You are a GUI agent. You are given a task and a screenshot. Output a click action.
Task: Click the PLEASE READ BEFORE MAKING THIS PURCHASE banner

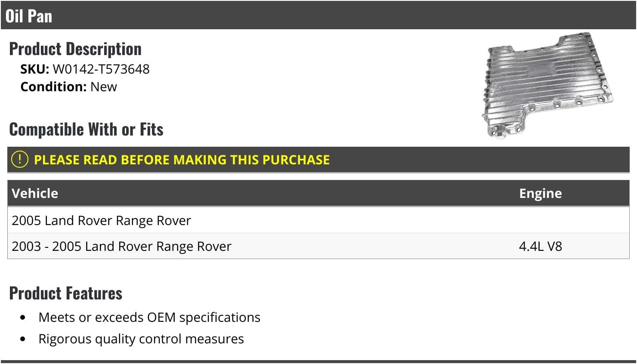318,160
